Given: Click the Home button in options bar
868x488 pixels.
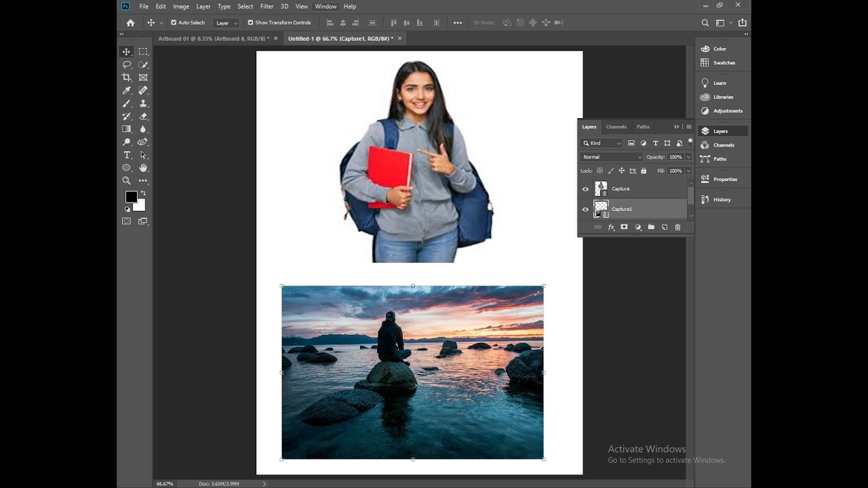Looking at the screenshot, I should tap(130, 22).
